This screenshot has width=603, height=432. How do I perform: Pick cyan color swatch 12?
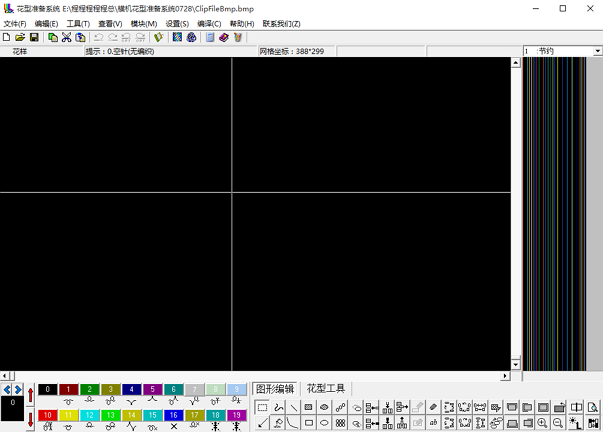(90, 415)
